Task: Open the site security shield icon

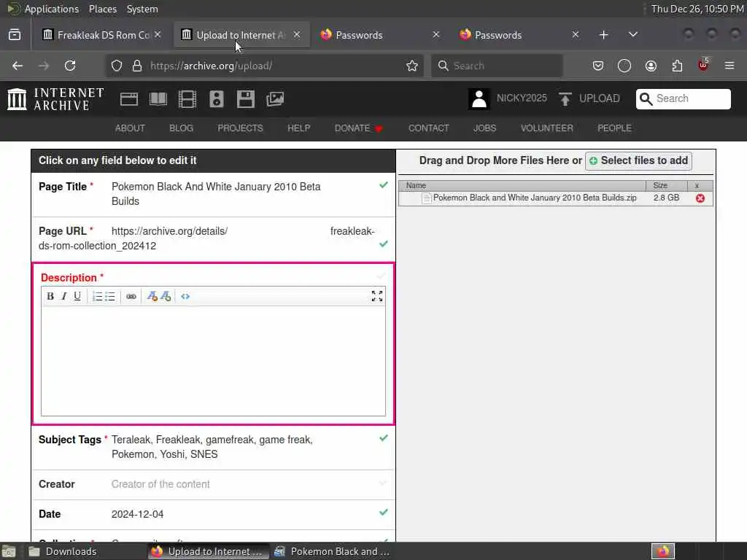Action: 117,66
